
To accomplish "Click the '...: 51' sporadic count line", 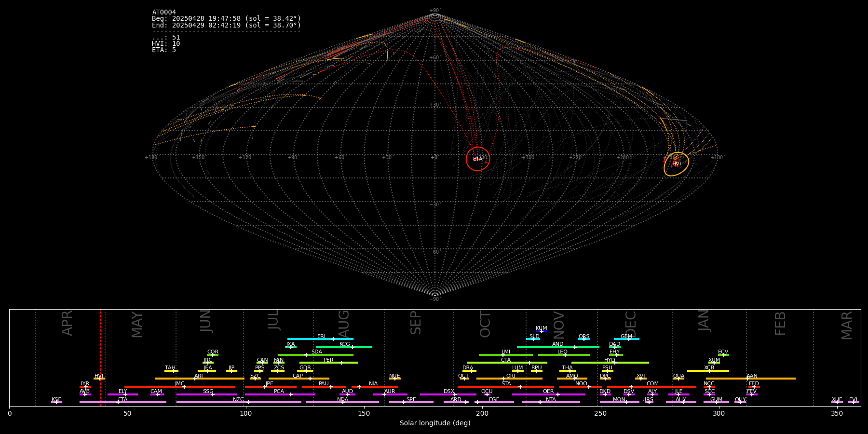I will click(x=166, y=38).
